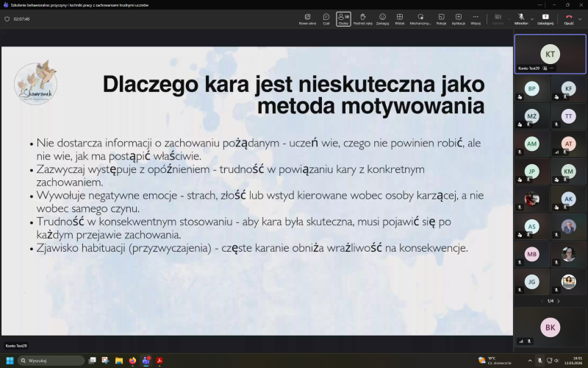This screenshot has height=368, width=588.
Task: Toggle the Kamera video button
Action: coord(498,18)
